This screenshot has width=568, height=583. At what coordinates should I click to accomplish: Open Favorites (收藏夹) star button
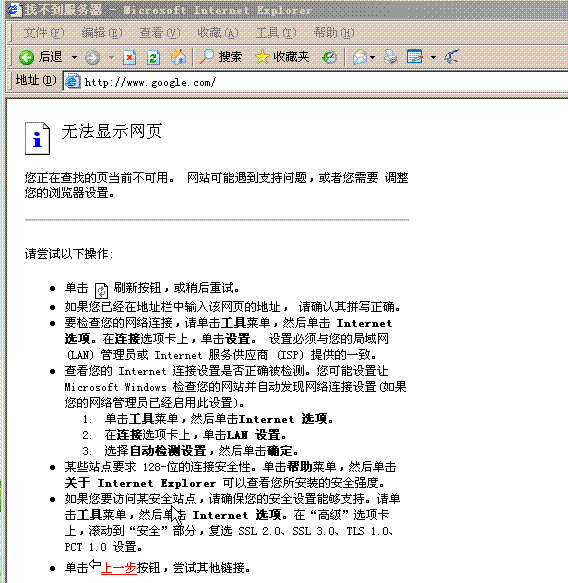(x=282, y=57)
